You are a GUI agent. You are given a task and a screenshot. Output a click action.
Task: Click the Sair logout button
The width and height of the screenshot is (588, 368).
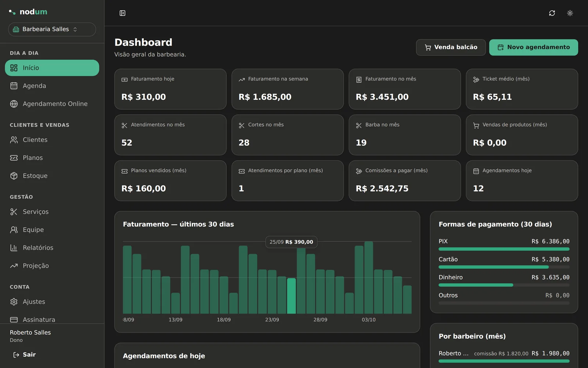pyautogui.click(x=25, y=355)
